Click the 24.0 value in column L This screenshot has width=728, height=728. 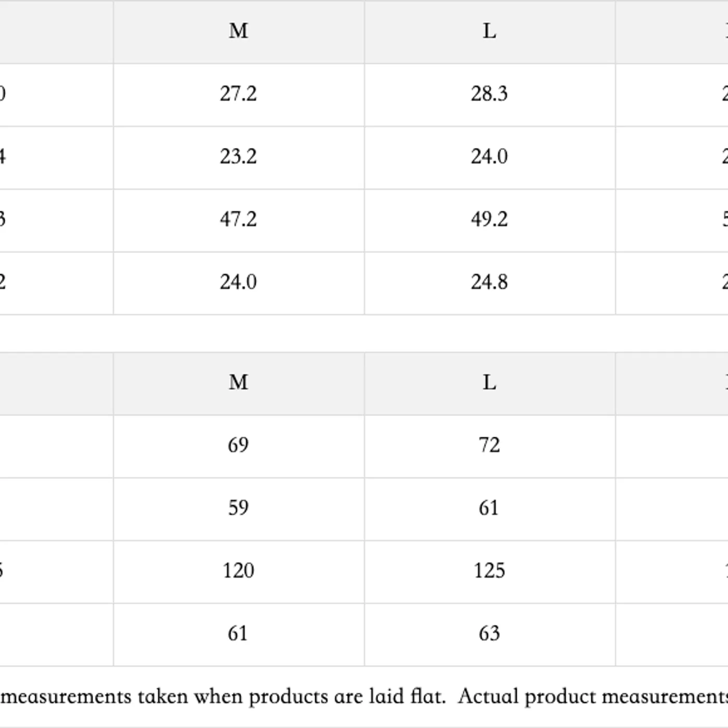pyautogui.click(x=489, y=157)
